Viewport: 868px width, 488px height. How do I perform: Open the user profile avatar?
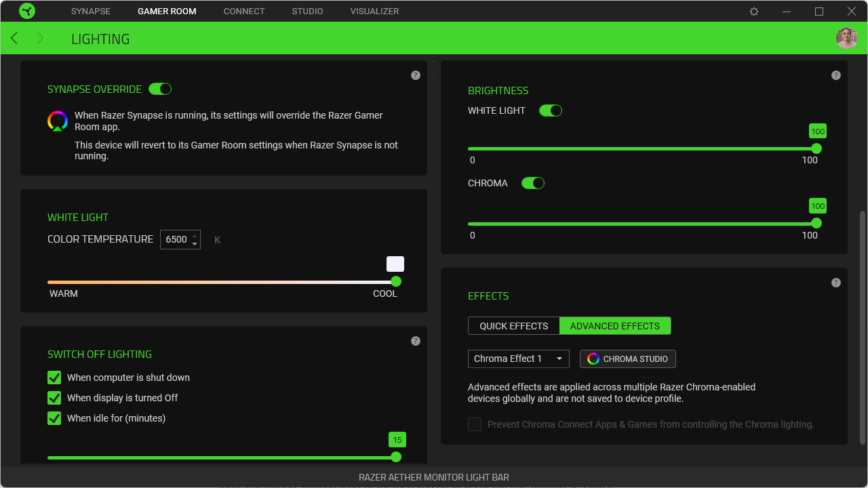847,38
